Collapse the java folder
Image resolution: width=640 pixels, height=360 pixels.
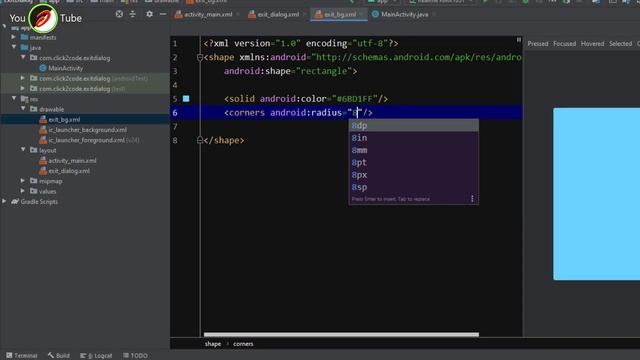pyautogui.click(x=13, y=47)
